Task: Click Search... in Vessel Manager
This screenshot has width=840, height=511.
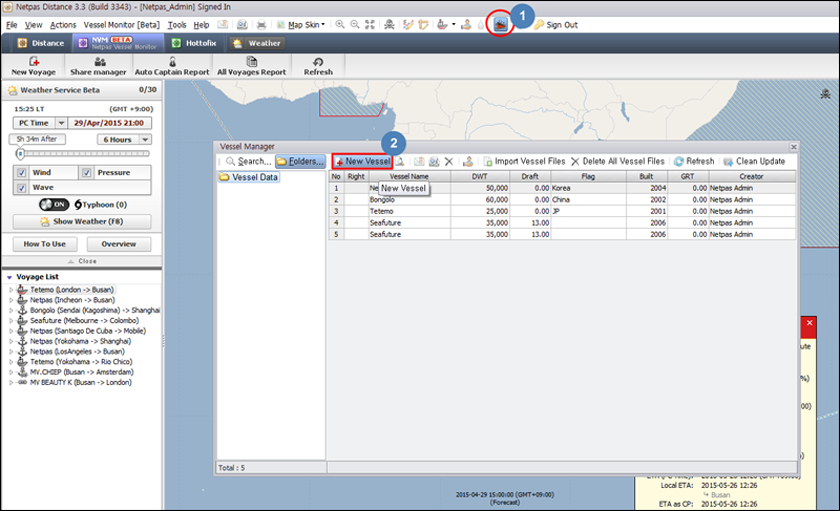Action: (x=248, y=161)
